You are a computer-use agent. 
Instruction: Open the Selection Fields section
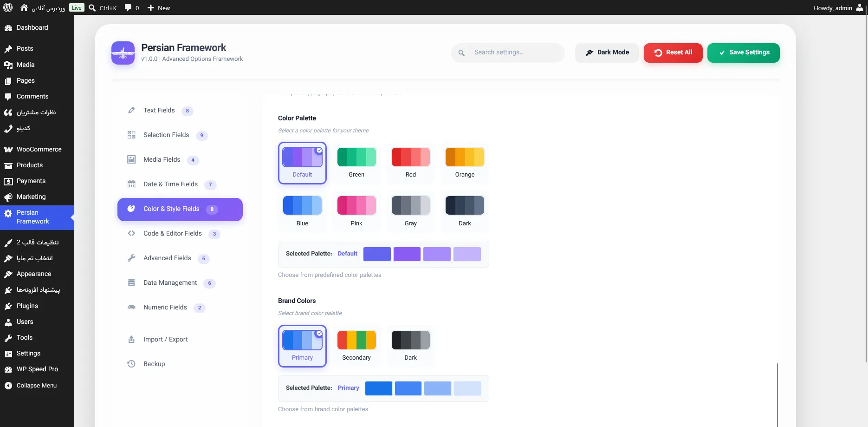click(x=180, y=135)
